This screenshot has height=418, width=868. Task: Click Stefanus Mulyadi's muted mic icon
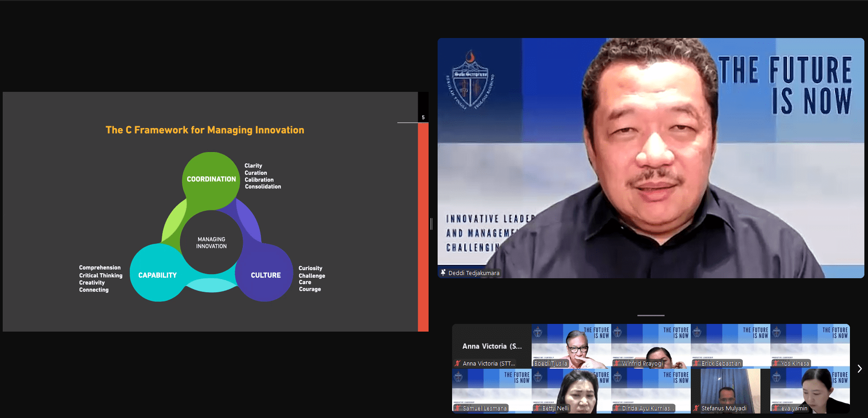[696, 408]
